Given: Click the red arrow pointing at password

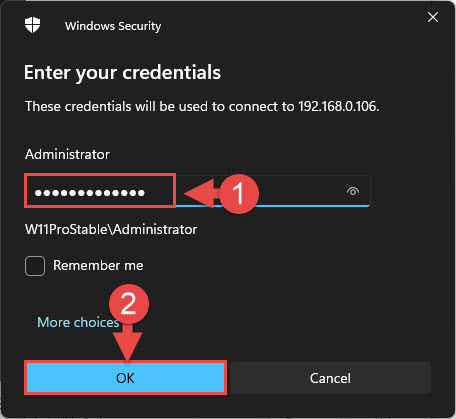Looking at the screenshot, I should point(202,194).
